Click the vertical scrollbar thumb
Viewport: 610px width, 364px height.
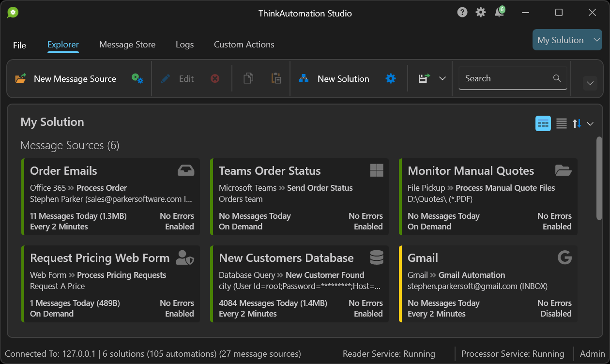click(x=599, y=179)
